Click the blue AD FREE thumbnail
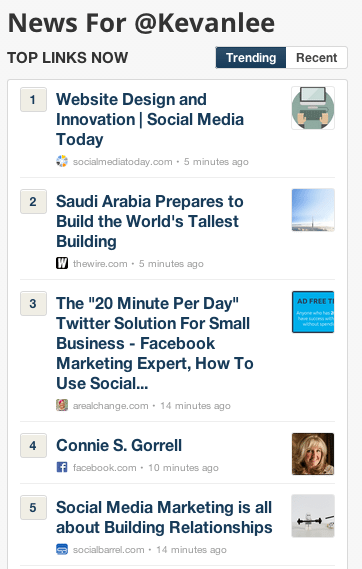 (x=313, y=312)
